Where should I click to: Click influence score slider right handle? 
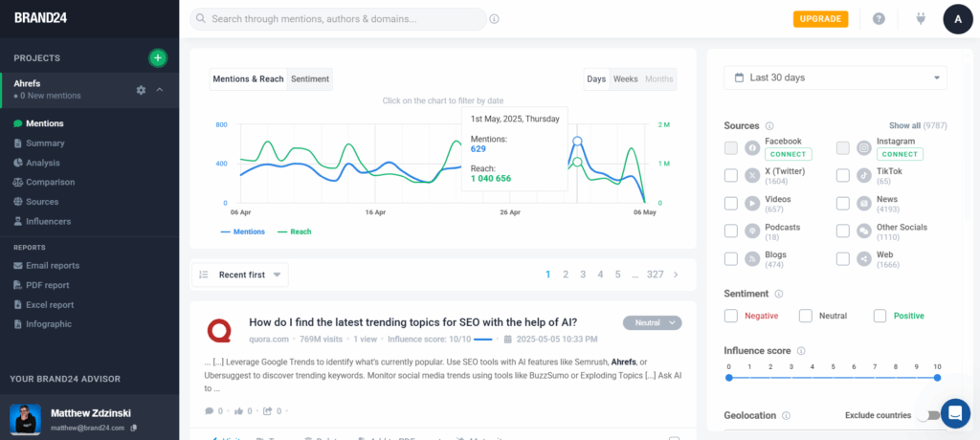tap(937, 378)
